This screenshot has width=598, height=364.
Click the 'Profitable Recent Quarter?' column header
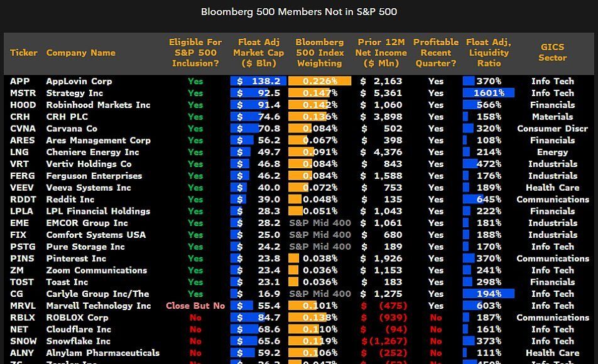(436, 53)
